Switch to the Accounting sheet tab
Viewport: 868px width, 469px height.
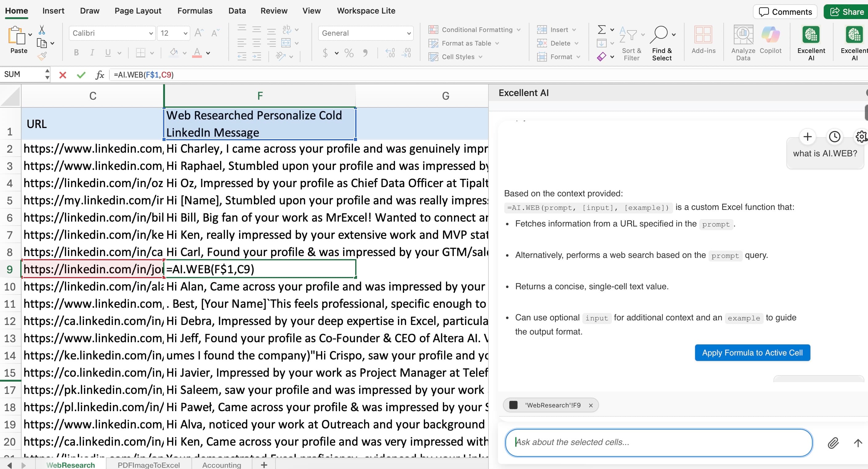tap(221, 465)
